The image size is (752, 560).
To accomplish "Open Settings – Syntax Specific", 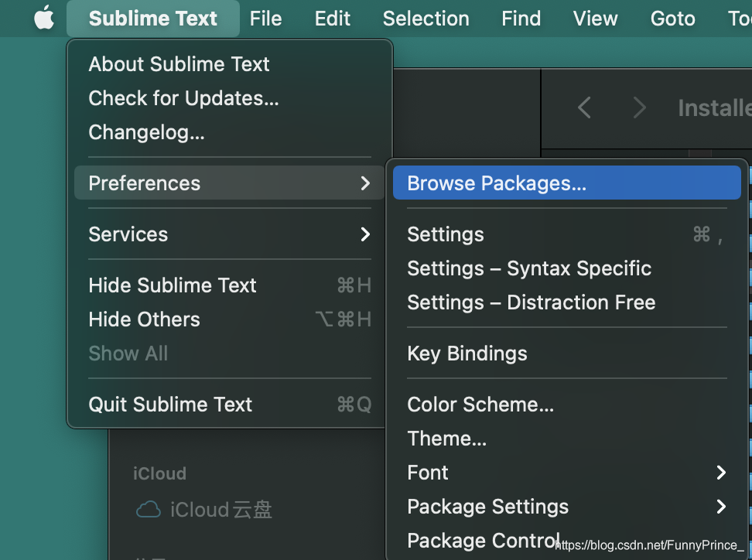I will pyautogui.click(x=567, y=268).
